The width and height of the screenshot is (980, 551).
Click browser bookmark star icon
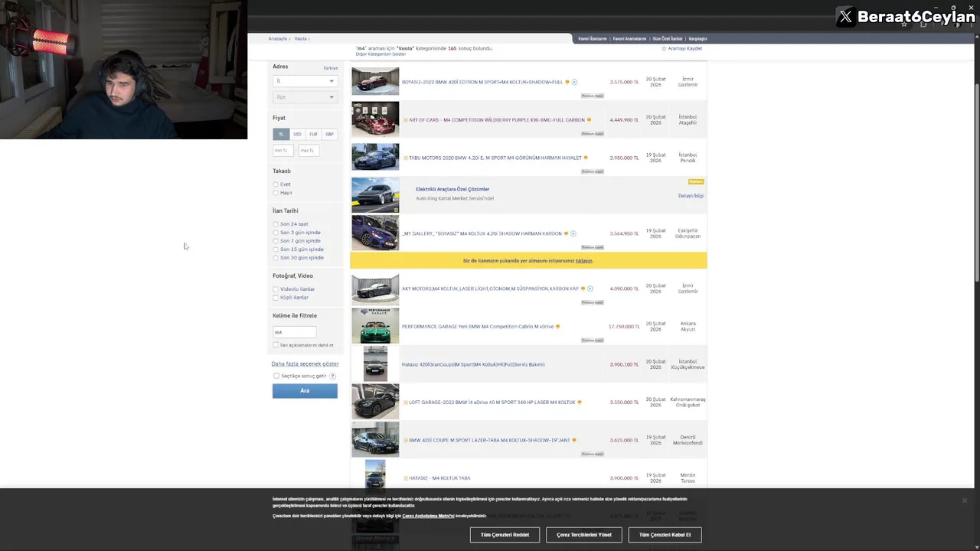pyautogui.click(x=904, y=24)
